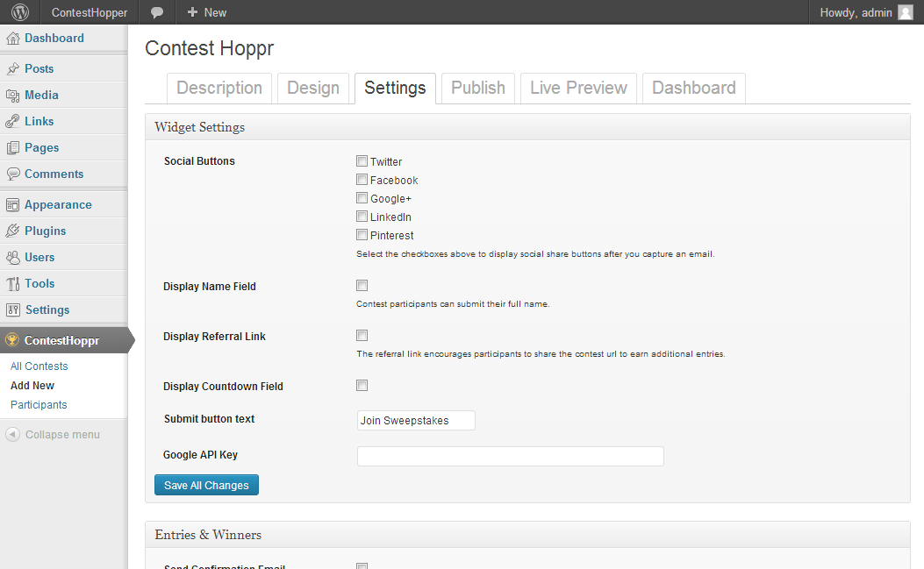Screen dimensions: 924x569
Task: Switch to the Description tab
Action: click(219, 89)
